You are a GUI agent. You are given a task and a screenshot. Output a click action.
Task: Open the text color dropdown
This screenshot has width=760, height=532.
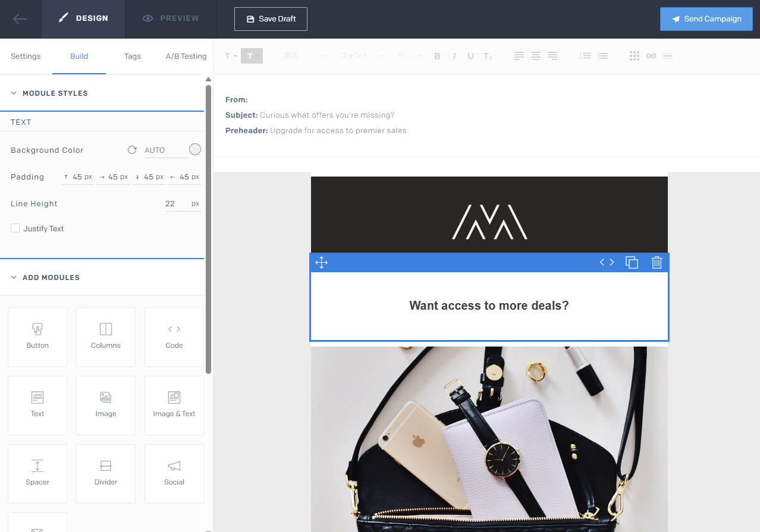(x=231, y=56)
